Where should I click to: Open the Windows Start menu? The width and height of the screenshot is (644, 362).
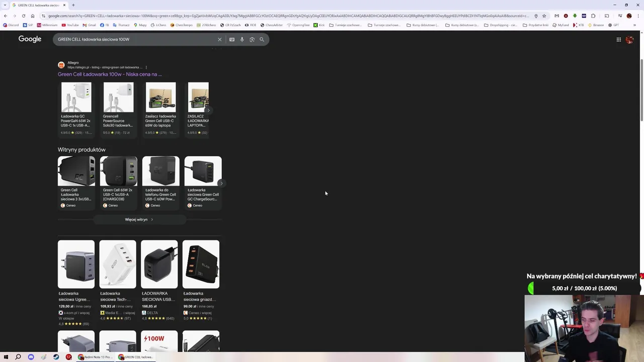(6, 357)
